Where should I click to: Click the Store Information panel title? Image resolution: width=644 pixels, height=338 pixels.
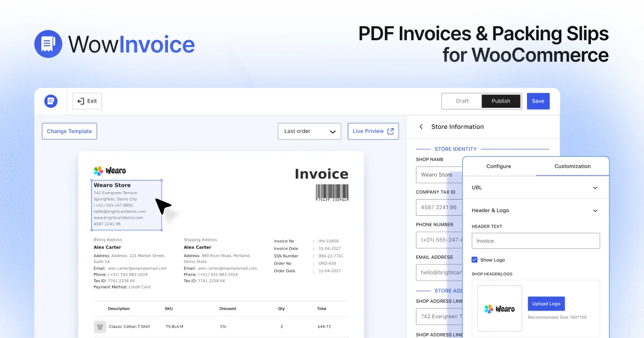coord(457,127)
